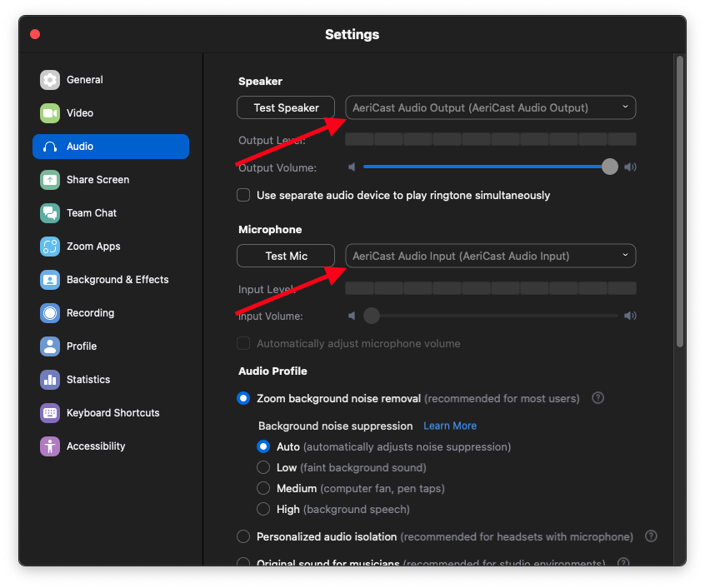Viewport: 705px width, 588px height.
Task: Go to Background & Effects settings
Action: point(111,279)
